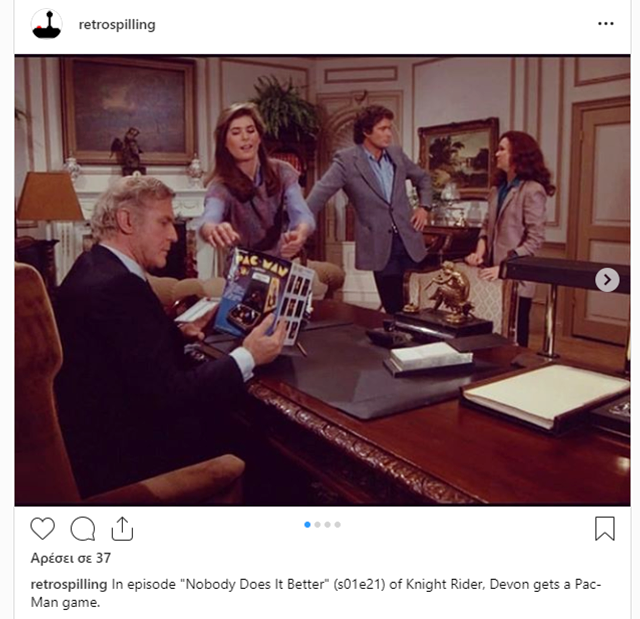Click the open binder on the desk

click(545, 398)
